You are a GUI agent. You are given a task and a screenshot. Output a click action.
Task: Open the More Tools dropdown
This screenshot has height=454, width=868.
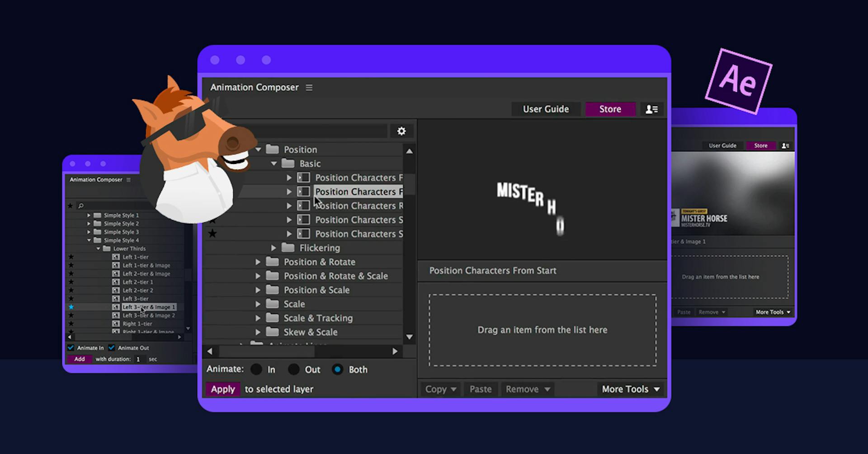click(630, 389)
